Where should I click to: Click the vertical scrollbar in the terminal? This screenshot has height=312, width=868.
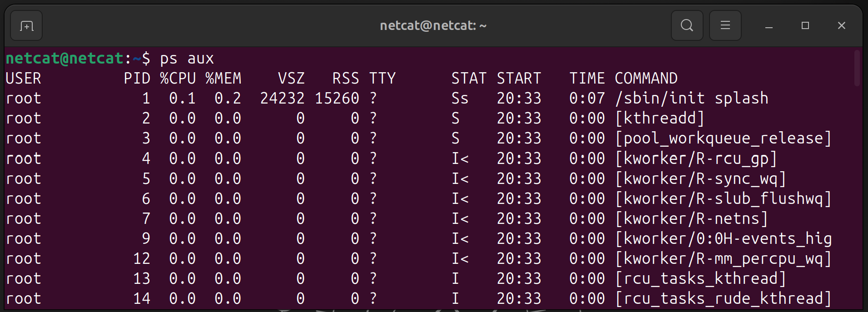click(x=857, y=68)
